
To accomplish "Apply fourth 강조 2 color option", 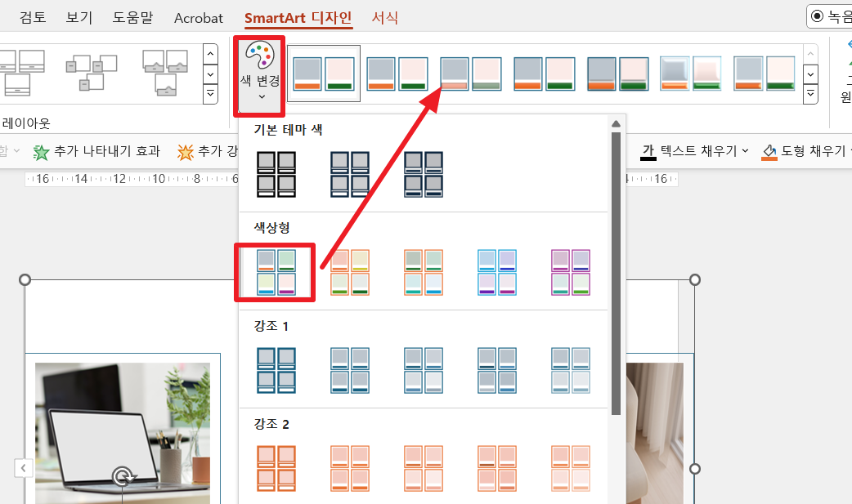I will pos(496,468).
